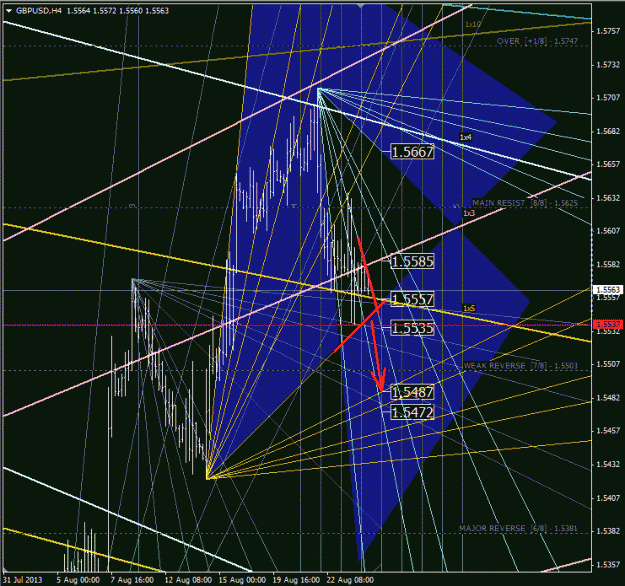Image resolution: width=625 pixels, height=586 pixels.
Task: Click the boxed 1.5557 price label on the chart
Action: tap(412, 299)
